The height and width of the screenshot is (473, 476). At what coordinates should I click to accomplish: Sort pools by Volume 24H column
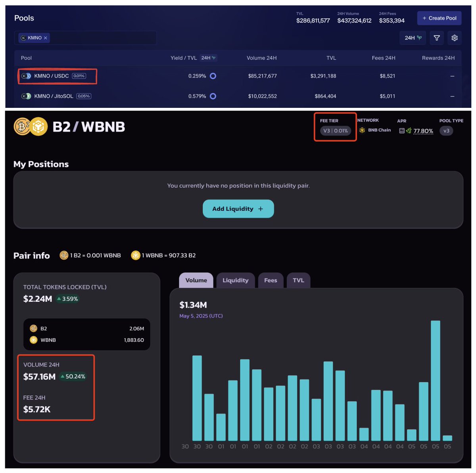tap(262, 58)
